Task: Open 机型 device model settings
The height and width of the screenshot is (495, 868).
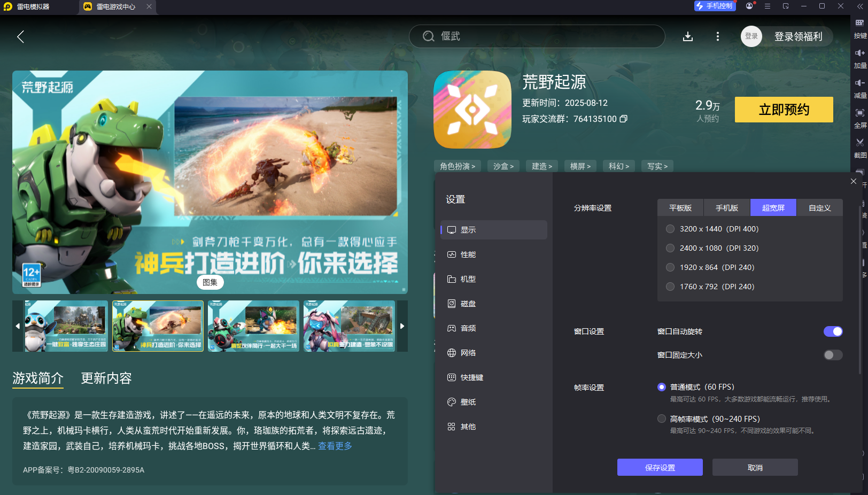Action: (494, 279)
